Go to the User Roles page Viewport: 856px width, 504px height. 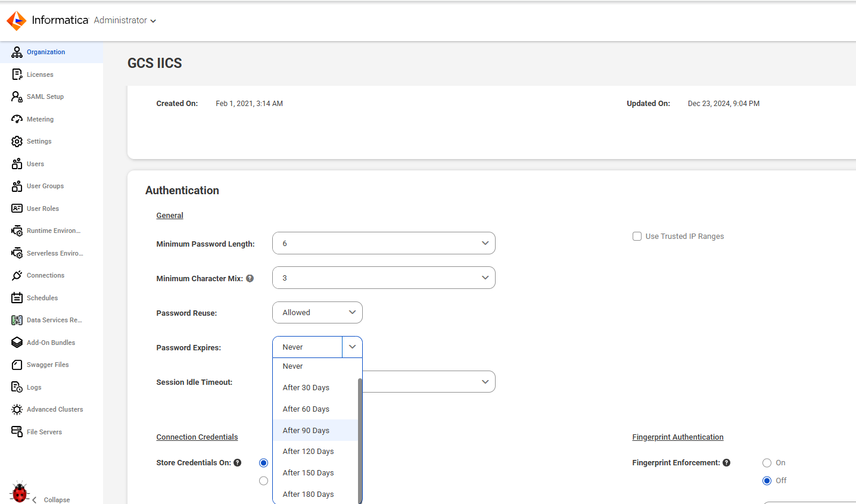tap(43, 209)
